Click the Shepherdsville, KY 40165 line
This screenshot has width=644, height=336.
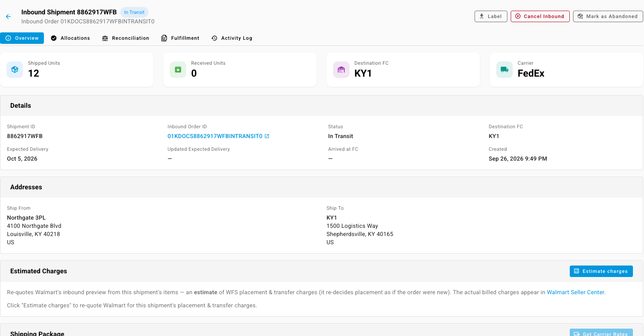point(360,234)
